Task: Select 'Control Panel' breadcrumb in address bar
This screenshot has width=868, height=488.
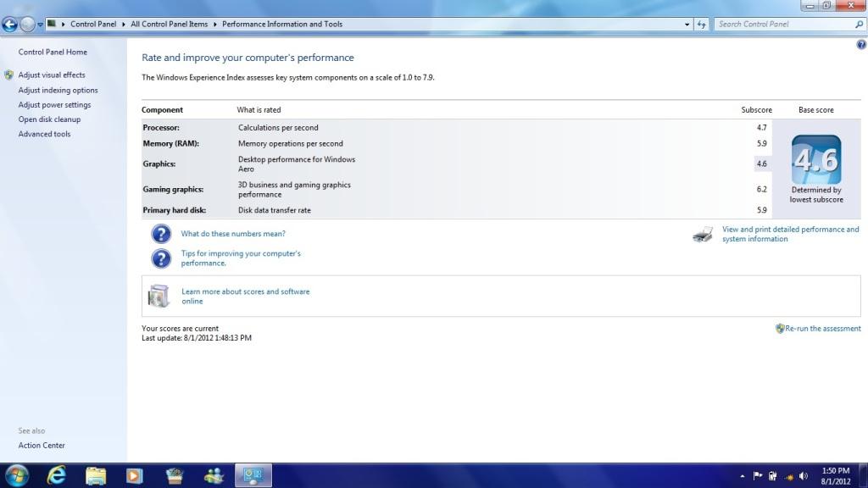Action: (x=93, y=25)
